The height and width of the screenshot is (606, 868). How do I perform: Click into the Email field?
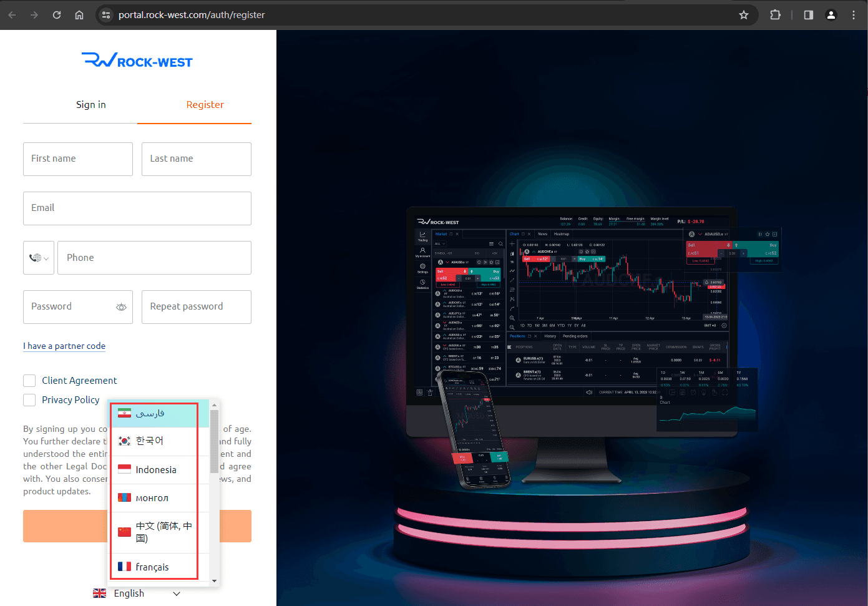[x=137, y=208]
